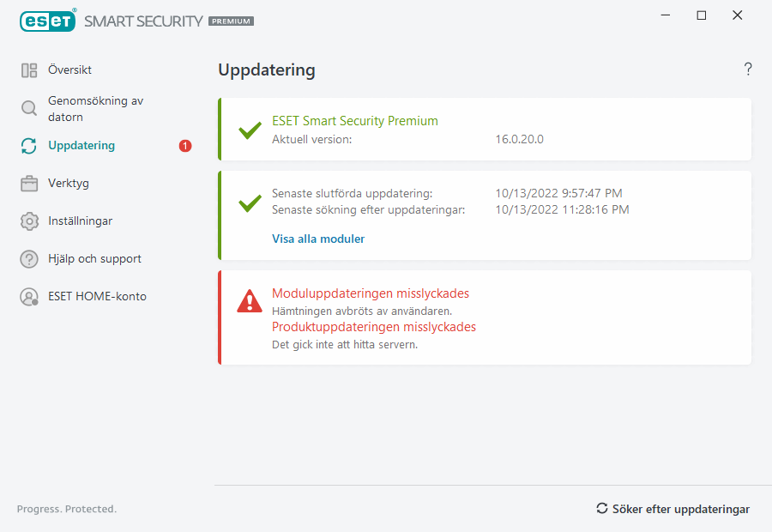Go to the Verktyg section
The height and width of the screenshot is (532, 772).
pos(69,184)
